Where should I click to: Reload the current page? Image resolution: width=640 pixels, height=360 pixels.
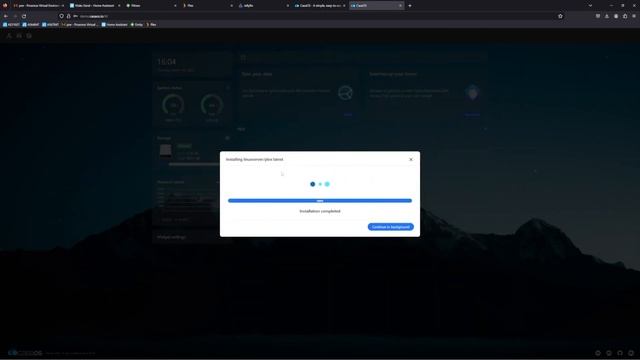point(24,16)
